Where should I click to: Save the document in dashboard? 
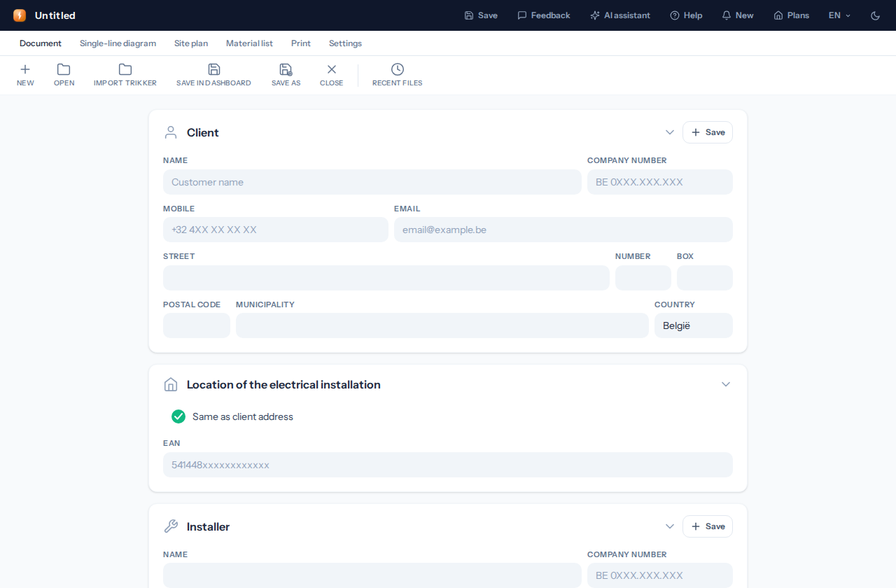point(213,74)
